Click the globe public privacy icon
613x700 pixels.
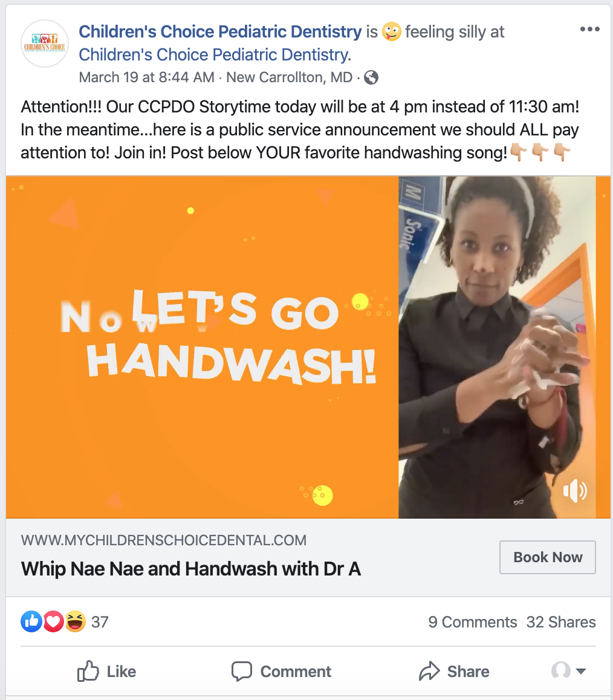click(371, 78)
